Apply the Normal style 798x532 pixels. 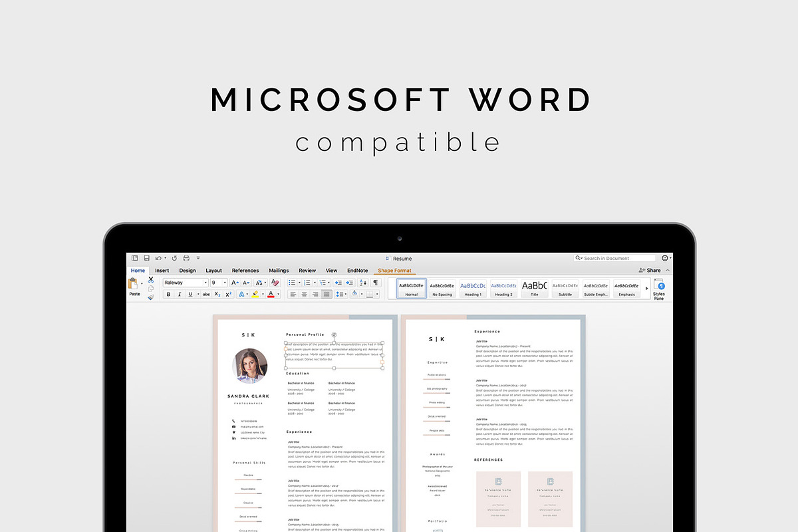pyautogui.click(x=412, y=289)
